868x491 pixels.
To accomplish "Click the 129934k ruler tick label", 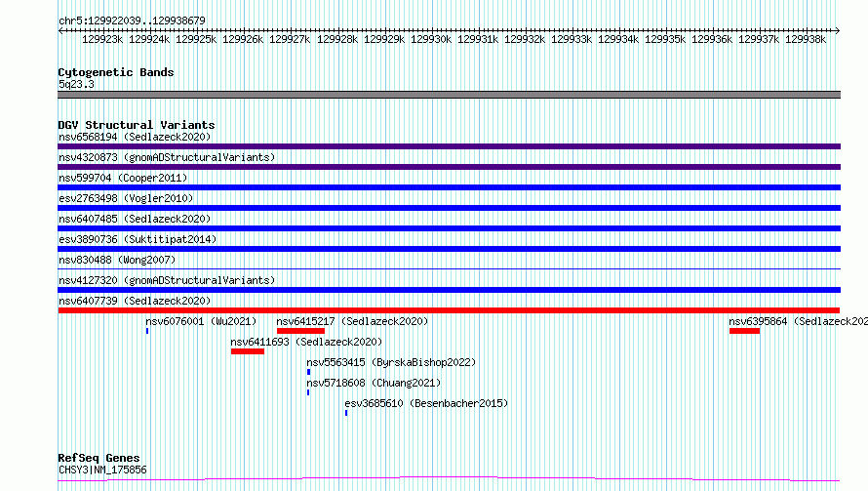I will pyautogui.click(x=617, y=39).
